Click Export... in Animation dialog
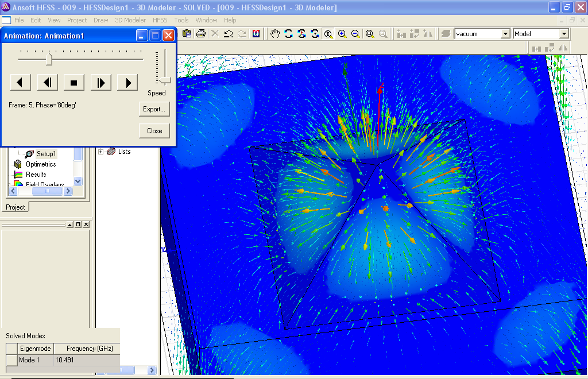Screen dimensions: 588x379 pos(154,109)
